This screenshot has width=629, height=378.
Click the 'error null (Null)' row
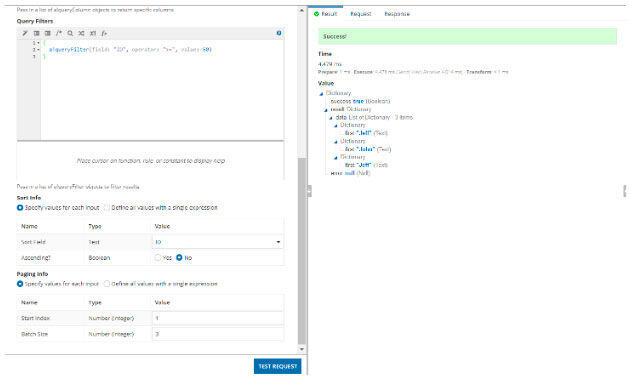click(350, 173)
